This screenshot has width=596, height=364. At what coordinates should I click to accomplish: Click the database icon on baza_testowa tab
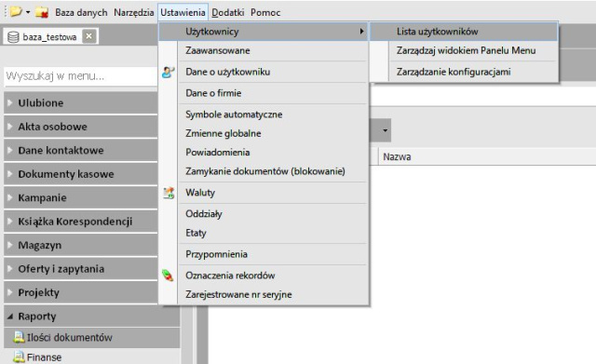point(13,37)
